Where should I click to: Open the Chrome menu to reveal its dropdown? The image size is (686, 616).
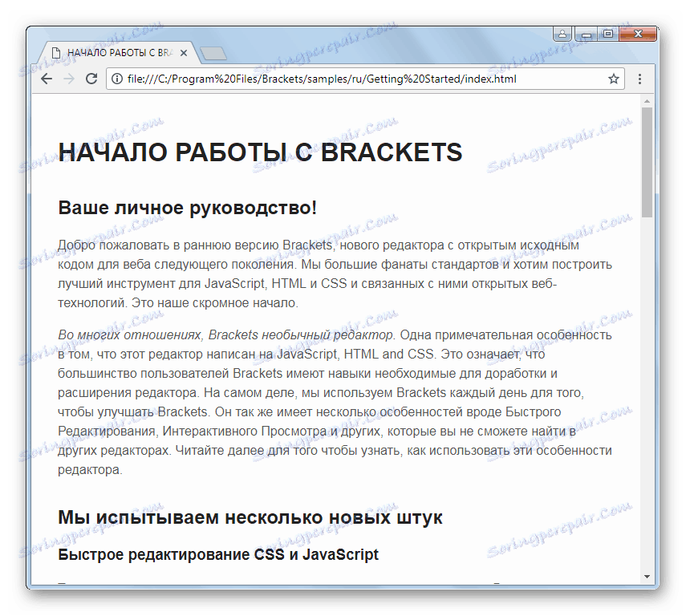click(x=639, y=79)
